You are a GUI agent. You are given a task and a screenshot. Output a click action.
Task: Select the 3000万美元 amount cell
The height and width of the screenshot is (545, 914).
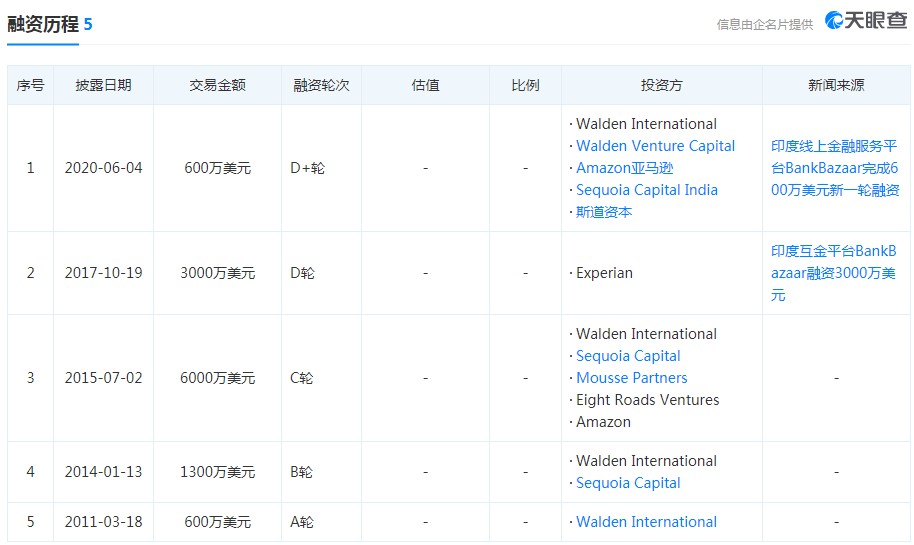point(217,273)
